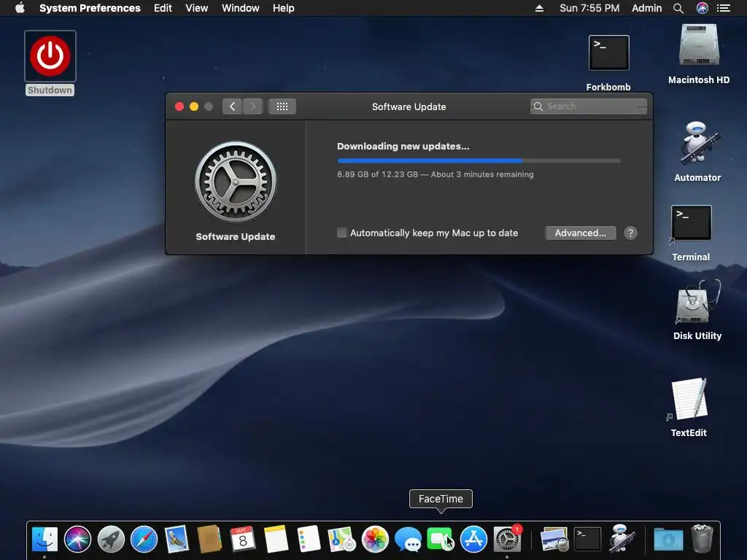The image size is (747, 560).
Task: Open Downloads folder in Dock
Action: 668,539
